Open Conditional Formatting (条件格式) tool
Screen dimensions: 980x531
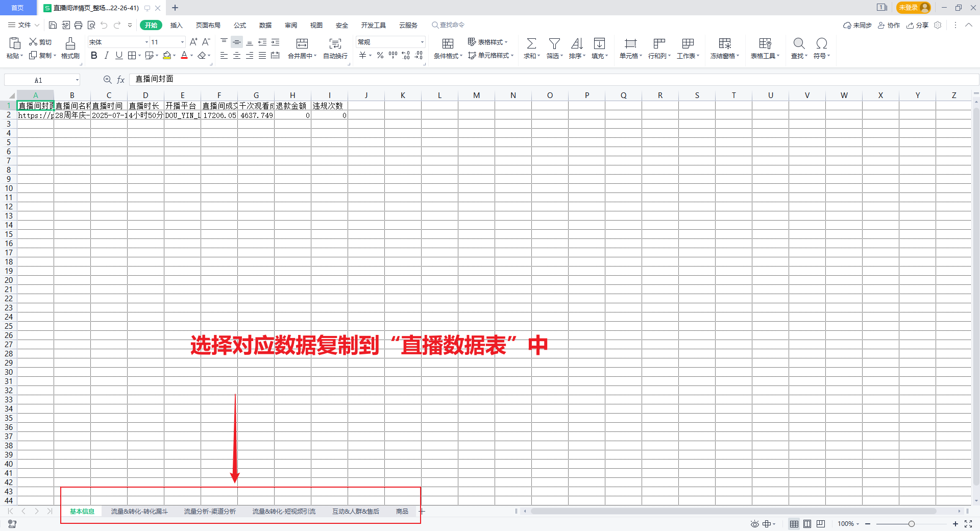click(x=448, y=44)
